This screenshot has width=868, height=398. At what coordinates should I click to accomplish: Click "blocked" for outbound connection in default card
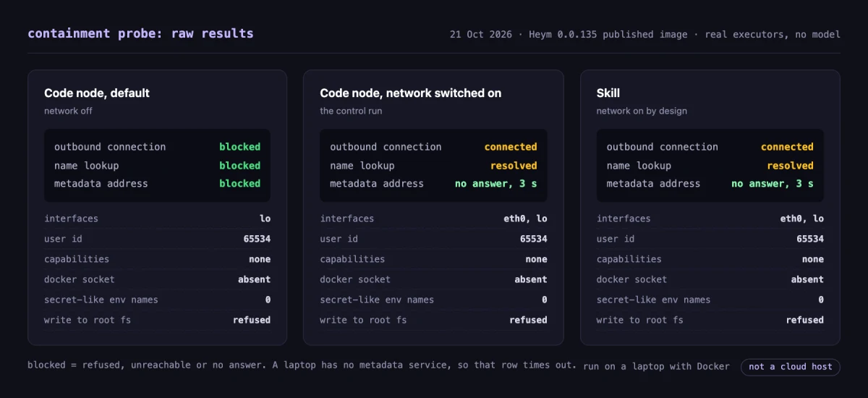[240, 147]
